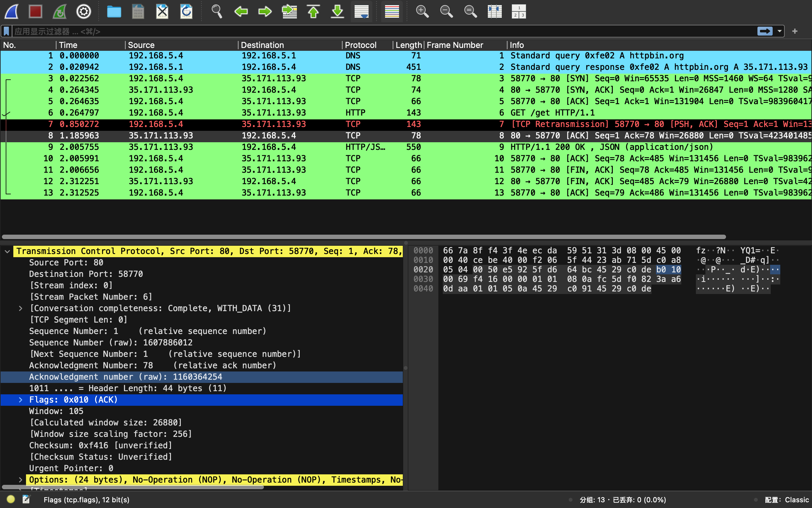This screenshot has width=812, height=508.
Task: Click packet details horizontal scrollbar
Action: 133,487
